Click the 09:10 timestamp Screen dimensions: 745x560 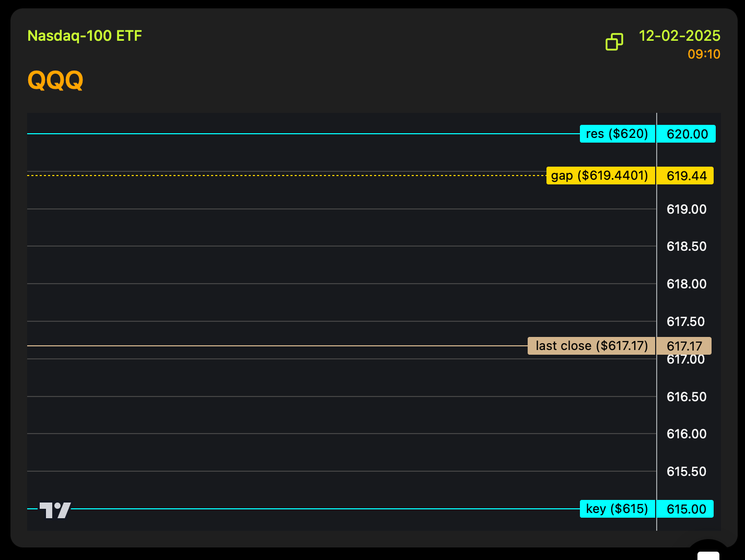click(704, 54)
